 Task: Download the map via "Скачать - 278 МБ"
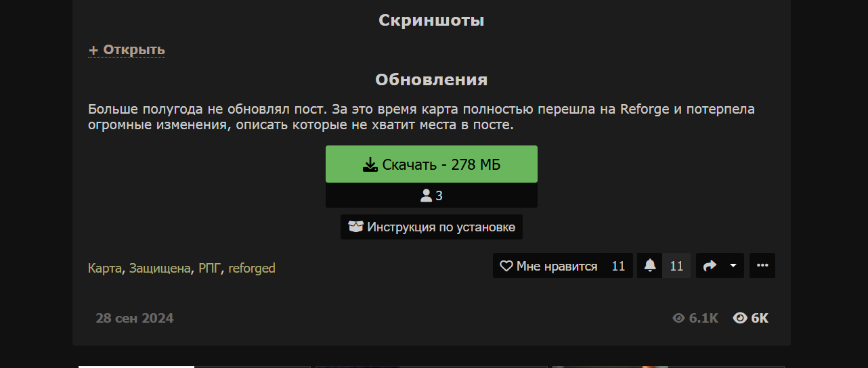pyautogui.click(x=431, y=164)
